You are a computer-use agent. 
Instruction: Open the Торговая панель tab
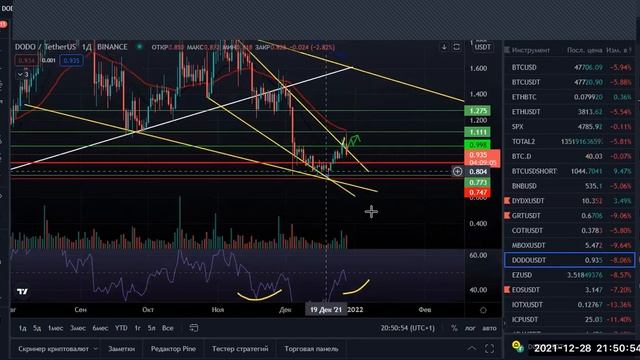pyautogui.click(x=311, y=349)
